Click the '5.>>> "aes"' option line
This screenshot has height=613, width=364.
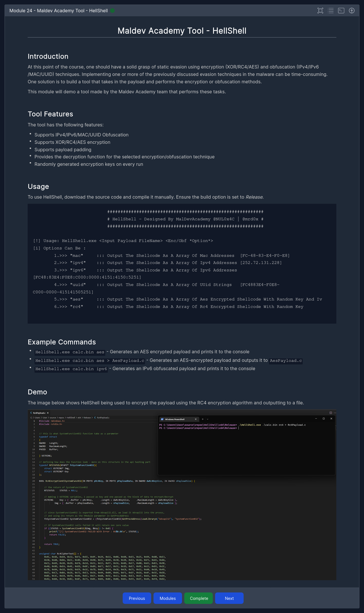point(188,299)
